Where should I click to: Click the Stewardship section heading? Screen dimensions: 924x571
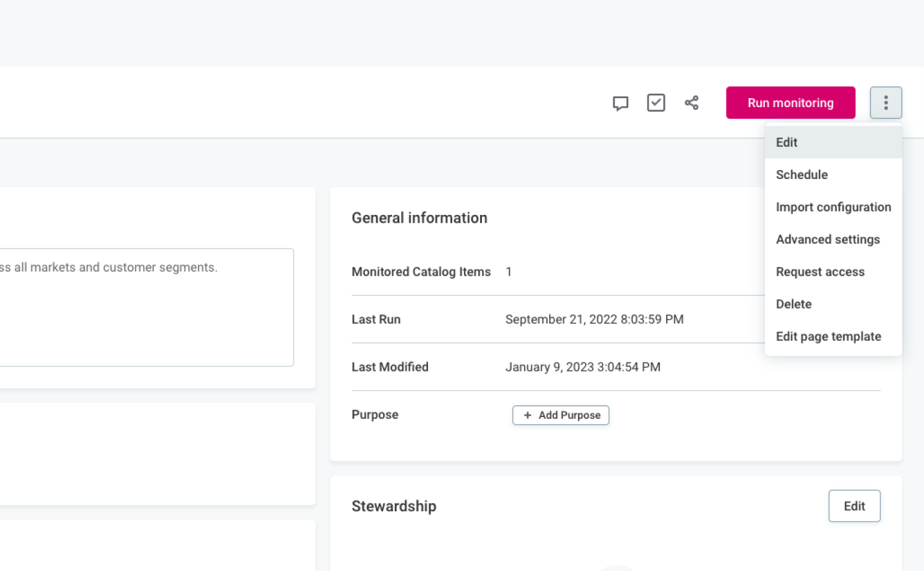click(393, 506)
